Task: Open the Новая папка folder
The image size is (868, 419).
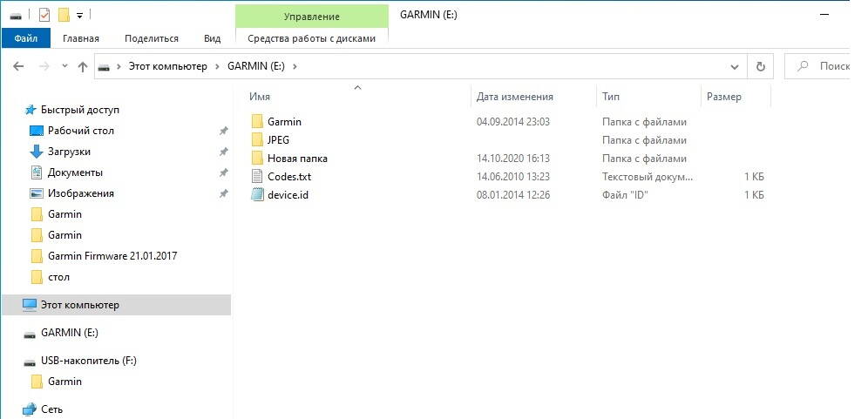Action: click(x=296, y=159)
